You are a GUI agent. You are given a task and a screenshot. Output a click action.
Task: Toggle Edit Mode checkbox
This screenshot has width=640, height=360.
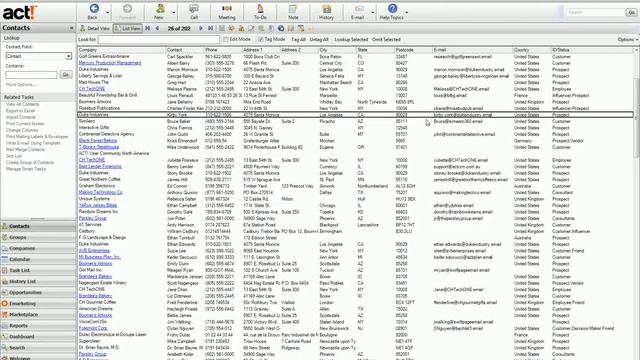[x=226, y=40]
